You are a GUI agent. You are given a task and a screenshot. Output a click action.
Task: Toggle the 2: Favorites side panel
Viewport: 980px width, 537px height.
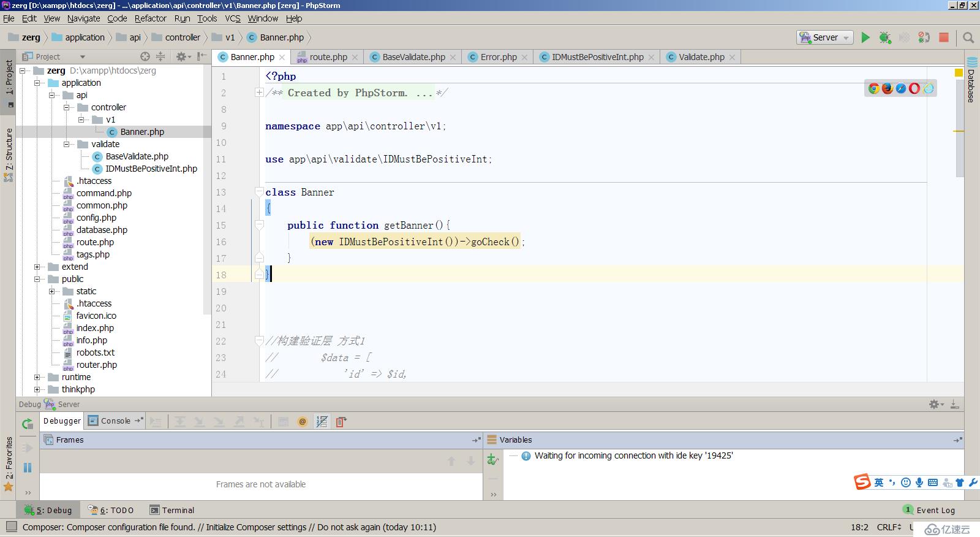coord(9,464)
